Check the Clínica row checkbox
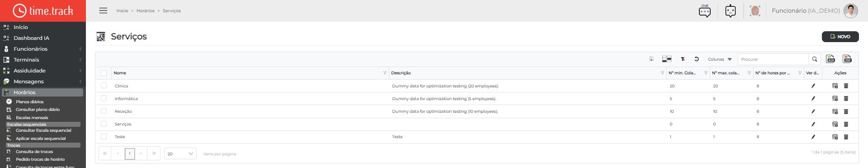The image size is (868, 168). [x=104, y=85]
